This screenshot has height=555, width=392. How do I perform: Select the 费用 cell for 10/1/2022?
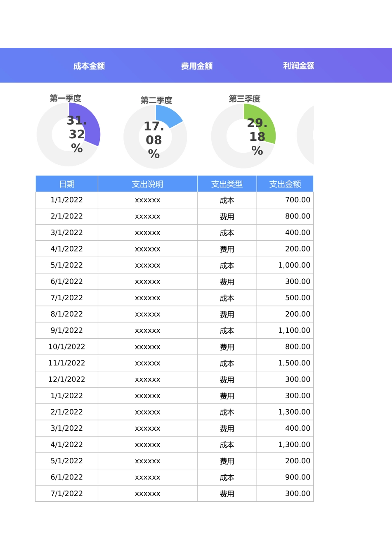227,346
